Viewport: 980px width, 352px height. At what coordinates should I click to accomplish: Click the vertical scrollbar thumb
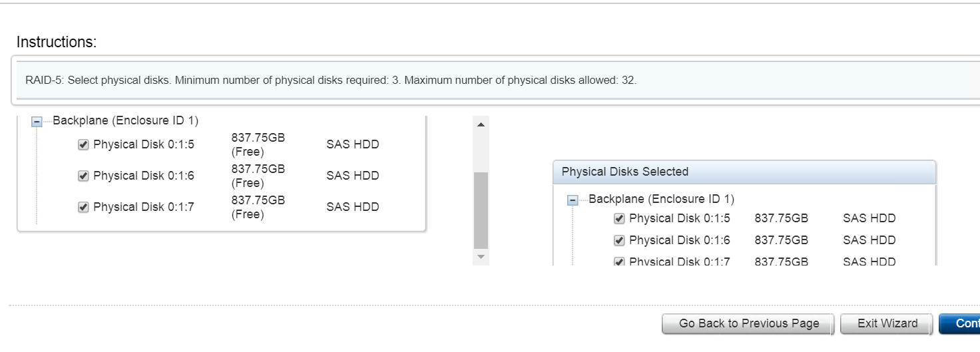(481, 210)
